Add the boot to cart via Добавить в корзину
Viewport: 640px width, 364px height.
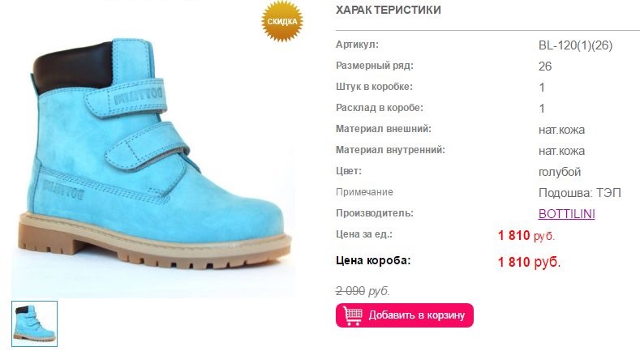(x=405, y=315)
